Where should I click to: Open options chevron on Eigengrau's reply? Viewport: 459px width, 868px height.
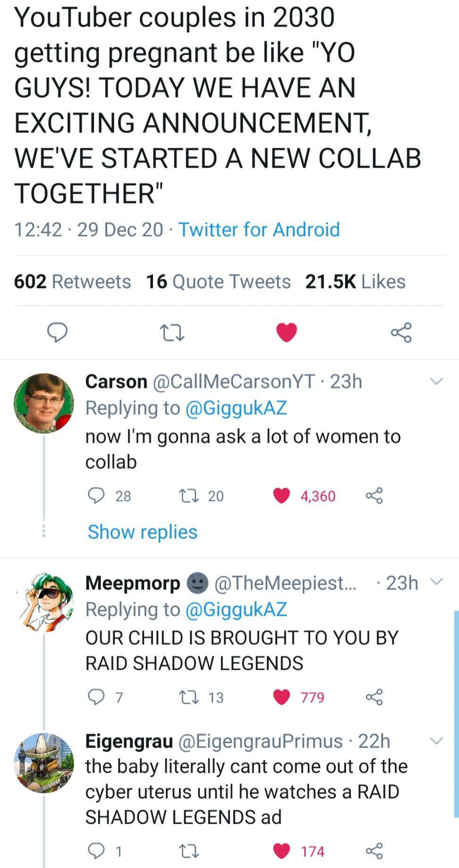436,740
